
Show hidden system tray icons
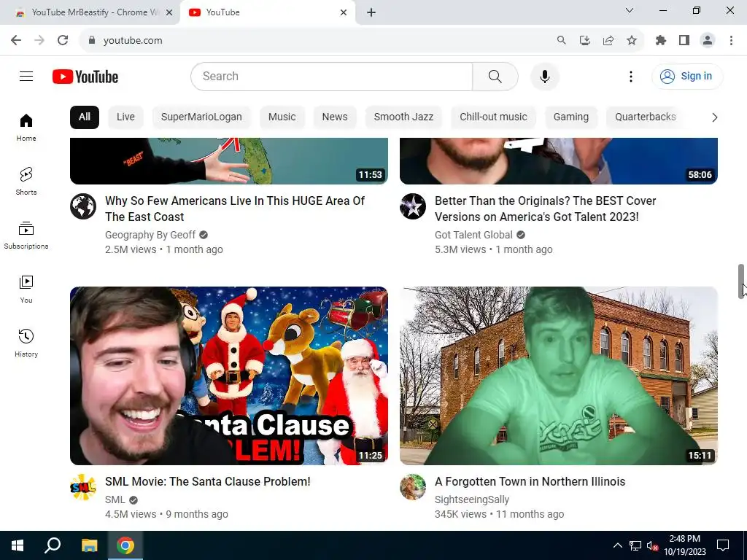pyautogui.click(x=617, y=545)
